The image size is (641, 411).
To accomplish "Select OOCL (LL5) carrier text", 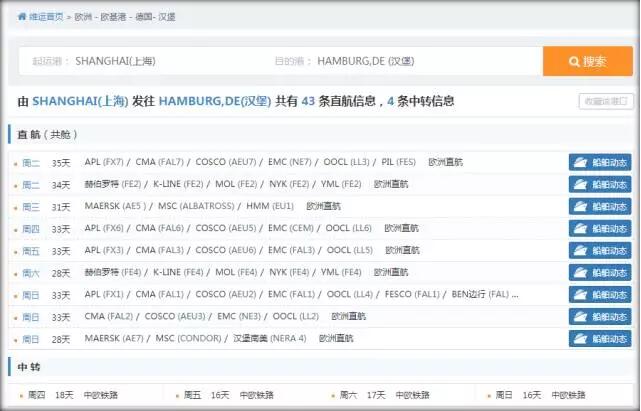I will coord(350,250).
